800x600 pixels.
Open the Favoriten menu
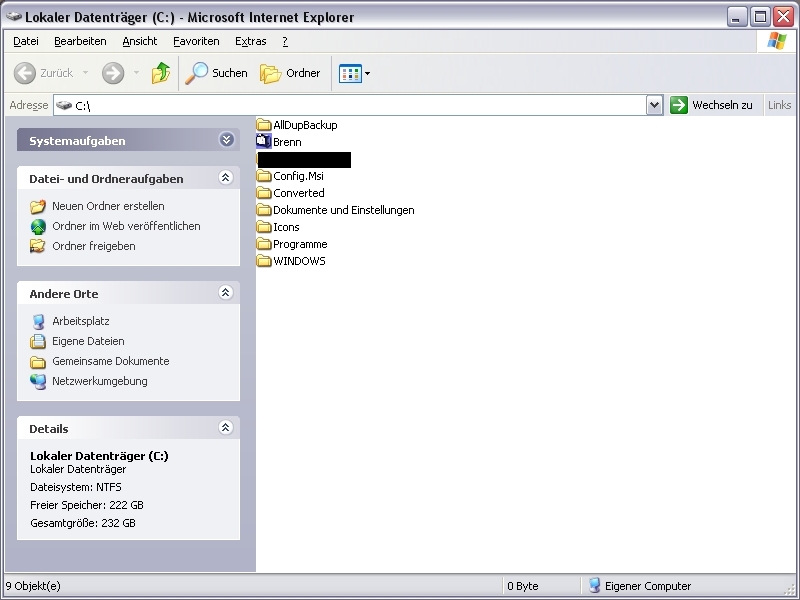click(x=196, y=41)
